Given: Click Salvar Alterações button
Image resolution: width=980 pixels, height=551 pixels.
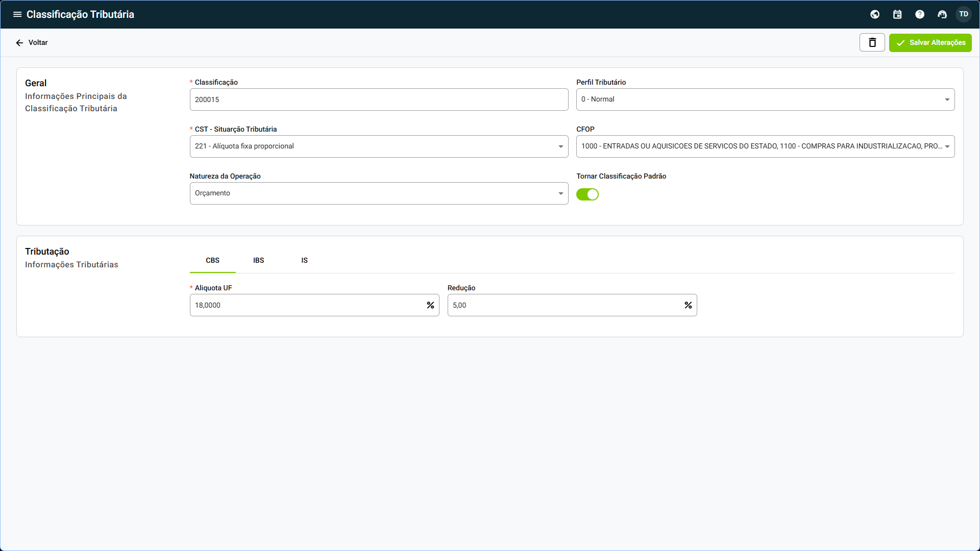Looking at the screenshot, I should coord(930,42).
